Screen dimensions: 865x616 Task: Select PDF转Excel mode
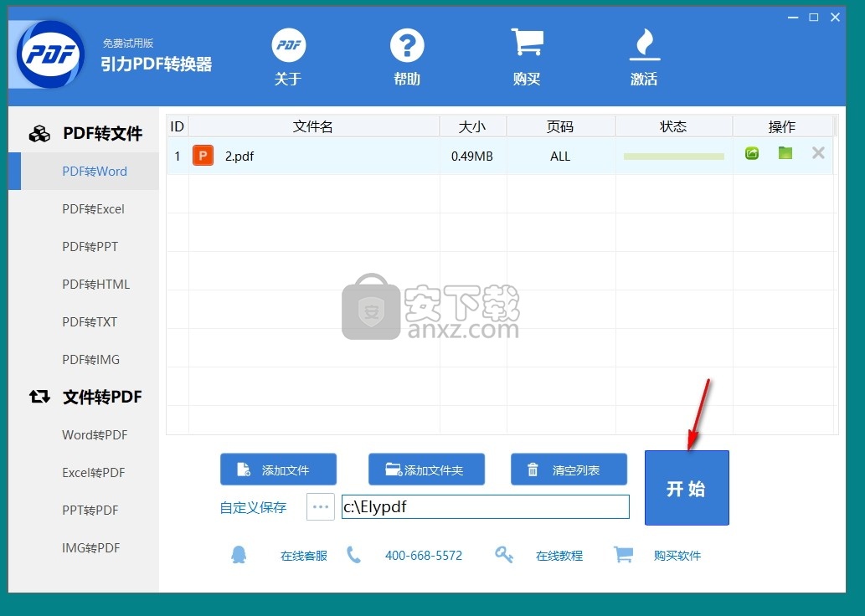93,209
